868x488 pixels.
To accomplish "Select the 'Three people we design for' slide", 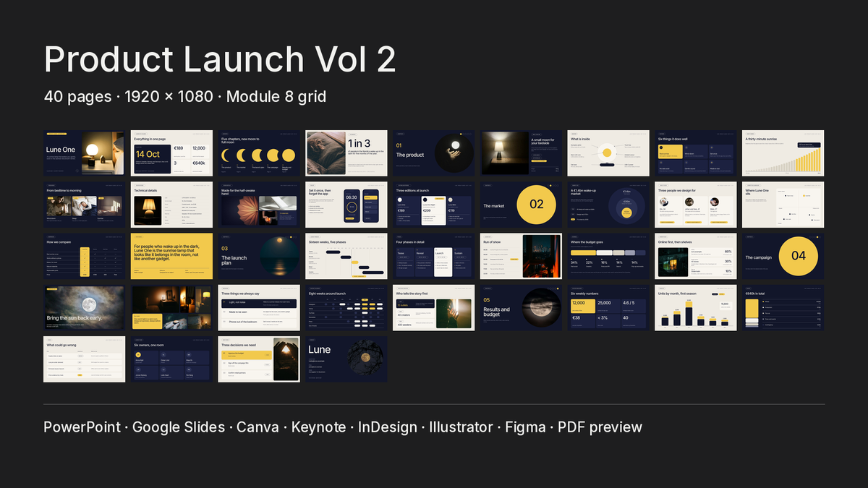I will pos(696,205).
